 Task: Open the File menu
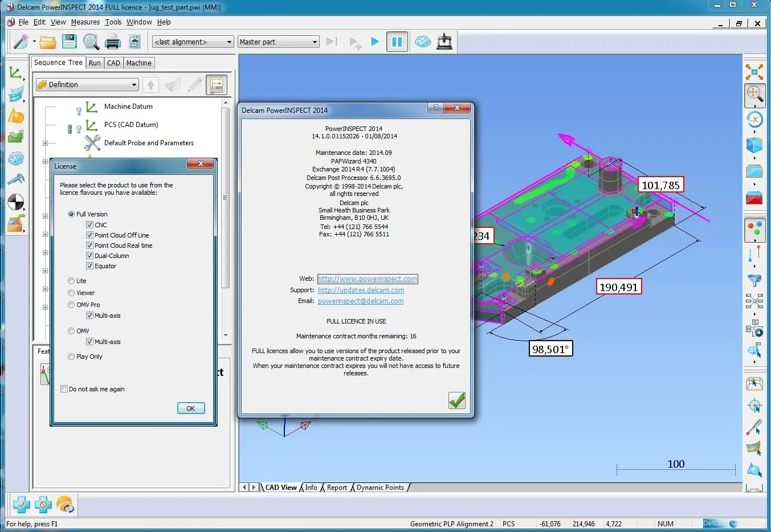point(23,22)
